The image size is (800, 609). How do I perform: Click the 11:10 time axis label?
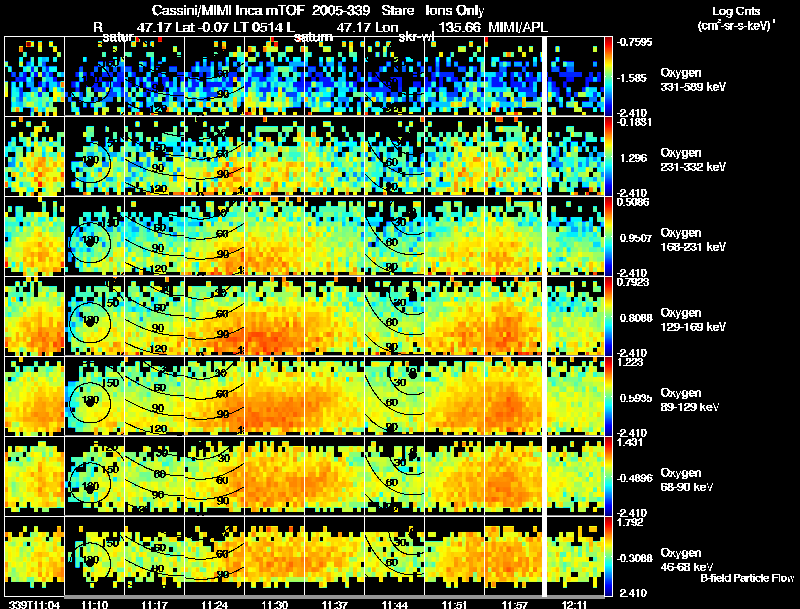(x=94, y=604)
